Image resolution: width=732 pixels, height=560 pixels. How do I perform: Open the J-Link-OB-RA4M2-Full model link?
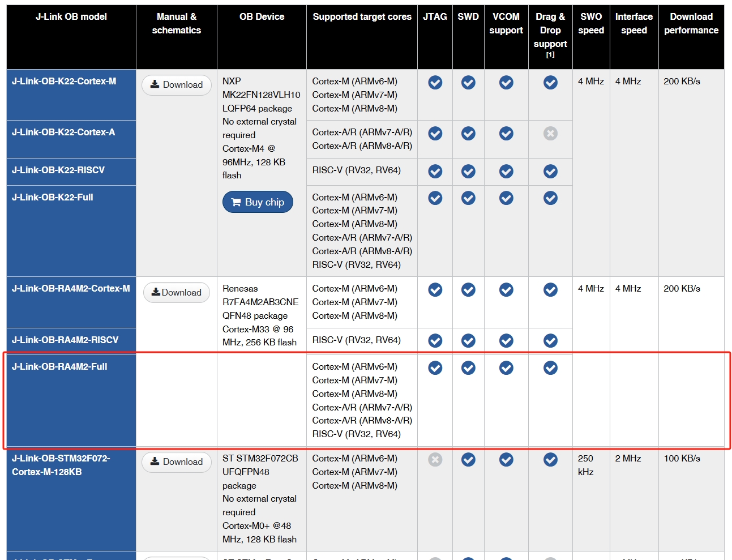pos(59,366)
